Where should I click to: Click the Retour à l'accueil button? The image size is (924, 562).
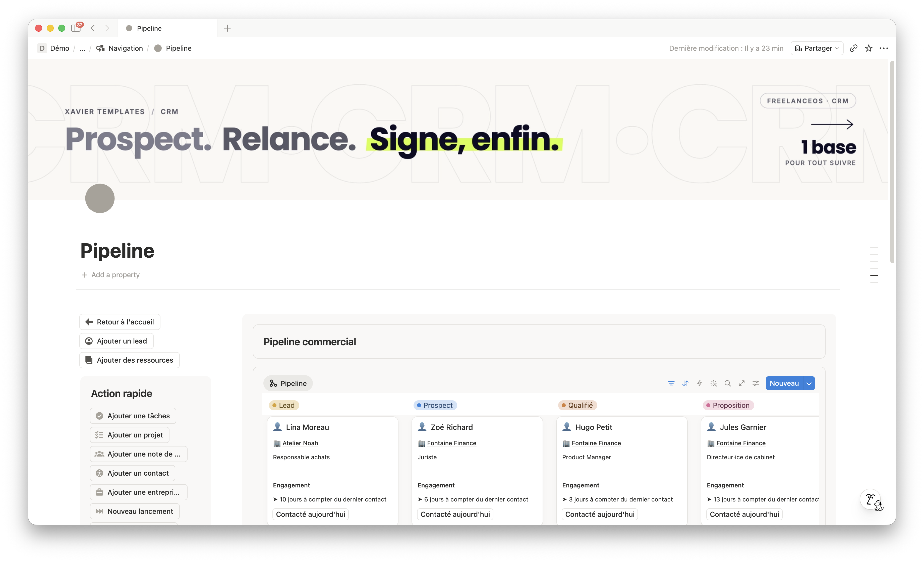pyautogui.click(x=120, y=322)
